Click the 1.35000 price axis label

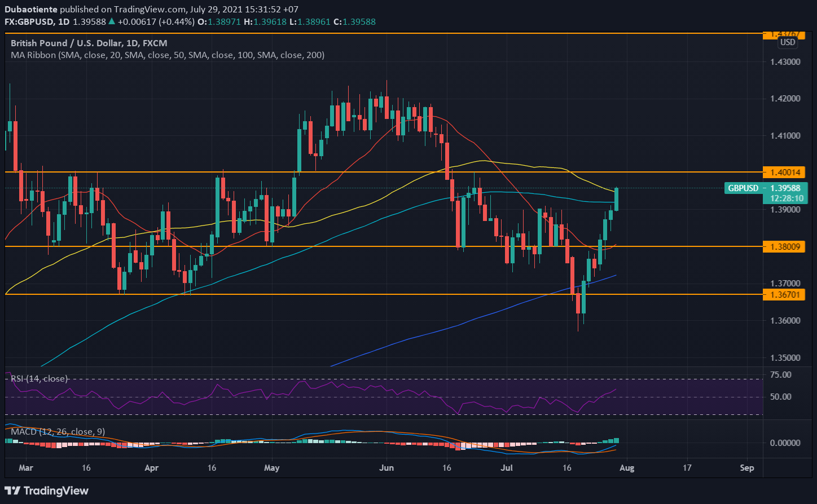coord(785,358)
